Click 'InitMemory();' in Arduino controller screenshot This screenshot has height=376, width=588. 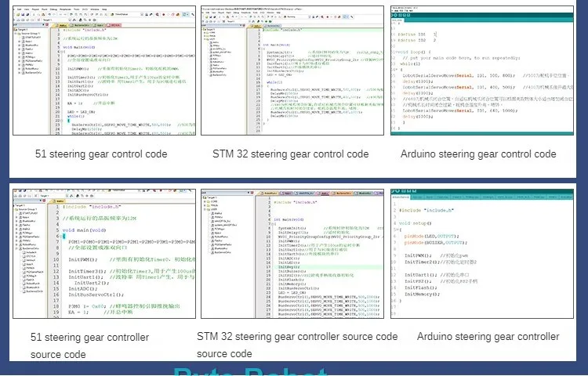423,295
